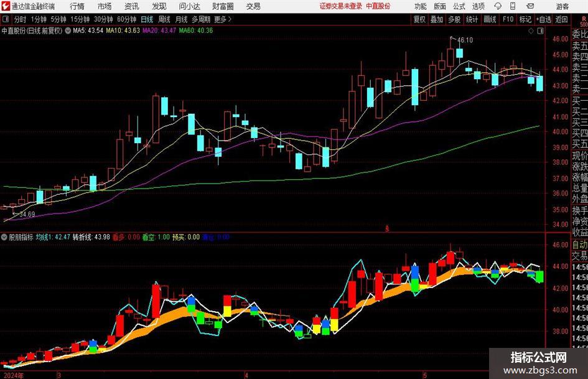Click the 46.10 high price marker
This screenshot has height=379, width=588.
point(465,40)
